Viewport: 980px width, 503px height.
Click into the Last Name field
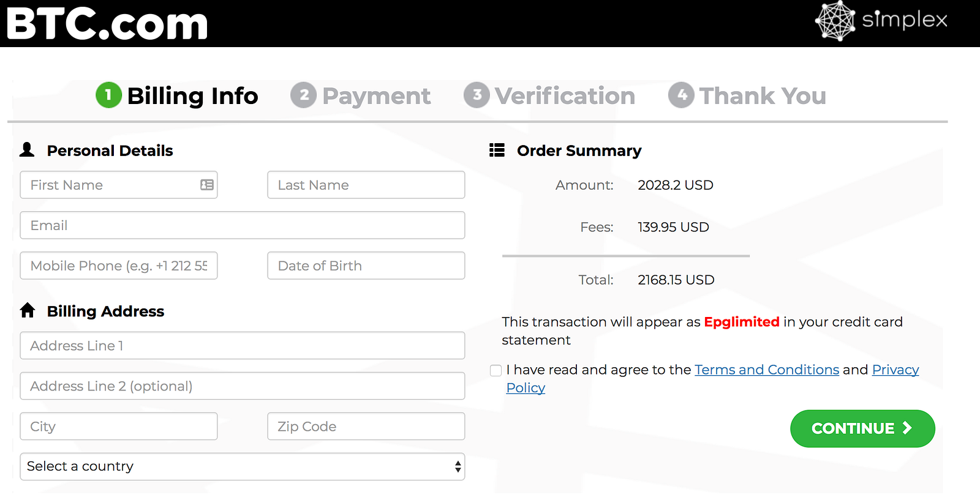click(x=366, y=185)
